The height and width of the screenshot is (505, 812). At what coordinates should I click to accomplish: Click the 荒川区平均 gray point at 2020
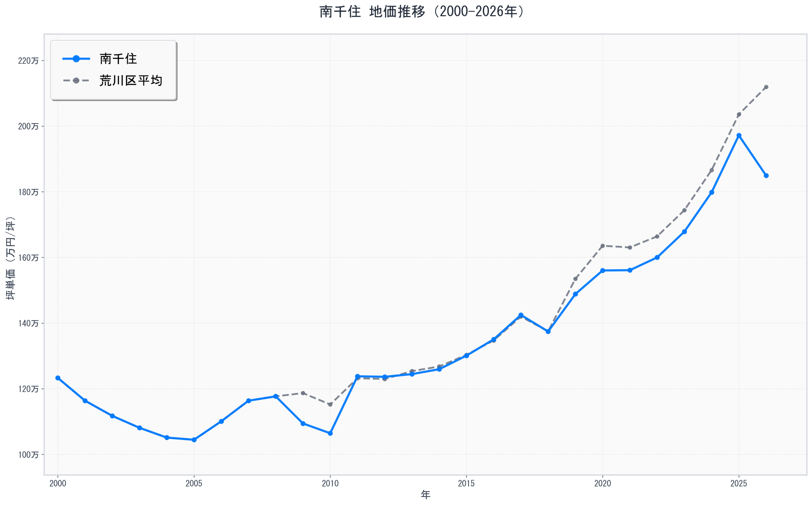(x=603, y=246)
